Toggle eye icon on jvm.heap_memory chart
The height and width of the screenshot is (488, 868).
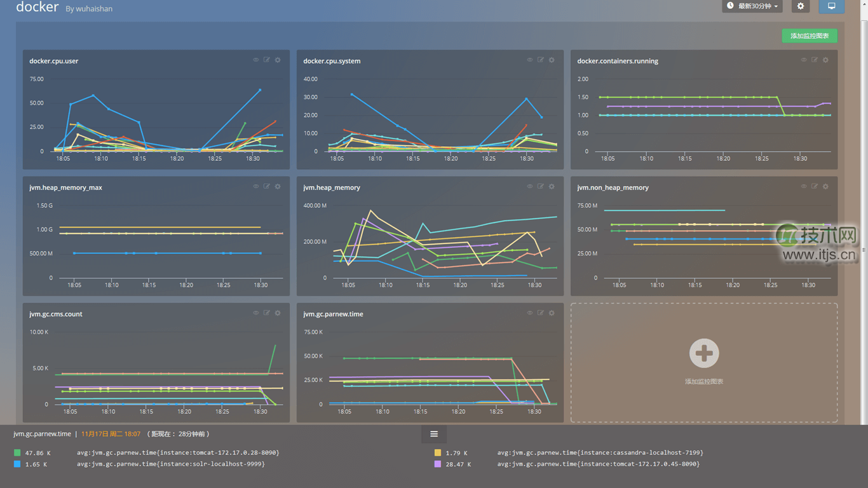coord(530,187)
